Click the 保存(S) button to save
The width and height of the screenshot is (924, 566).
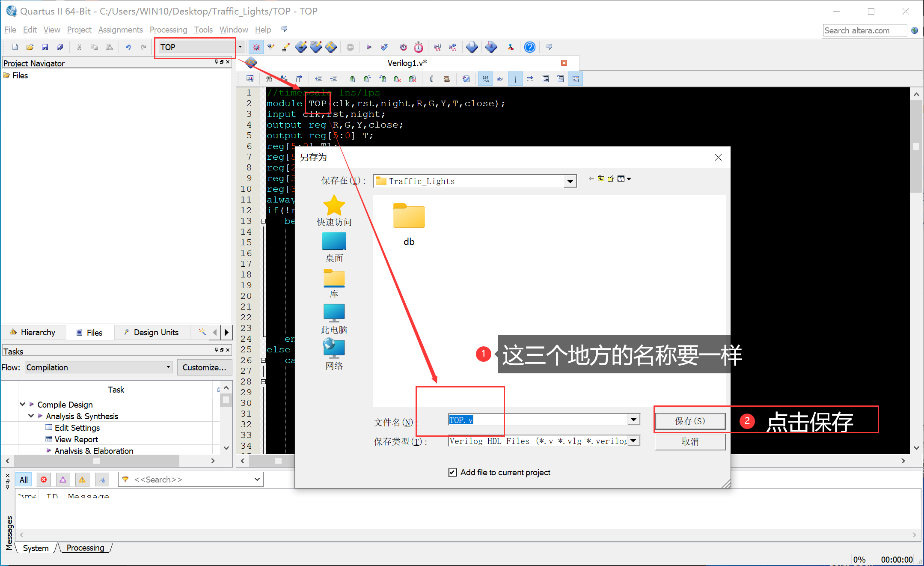690,421
